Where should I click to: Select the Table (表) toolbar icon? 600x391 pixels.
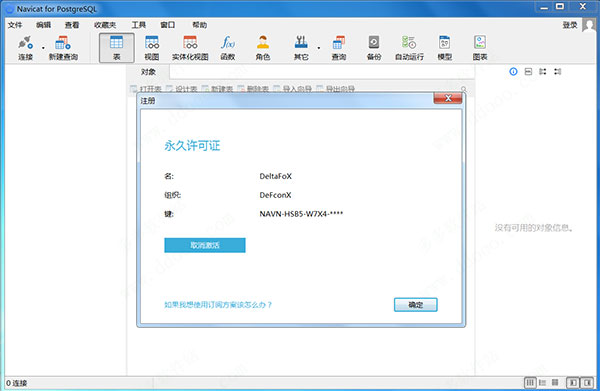pyautogui.click(x=117, y=48)
